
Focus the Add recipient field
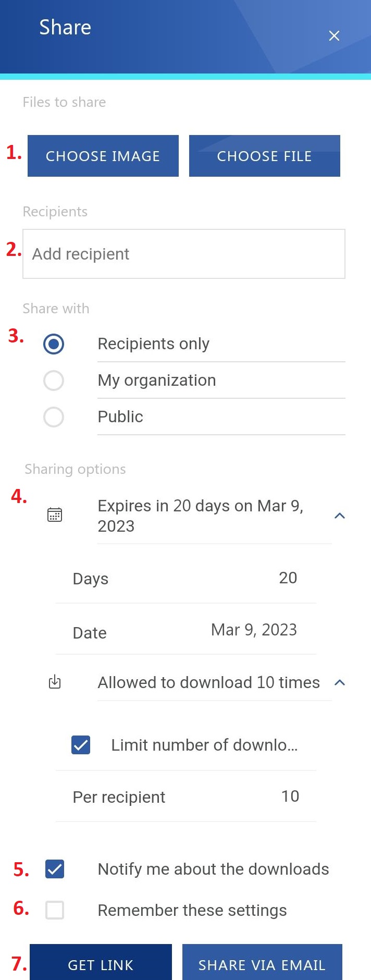[184, 254]
